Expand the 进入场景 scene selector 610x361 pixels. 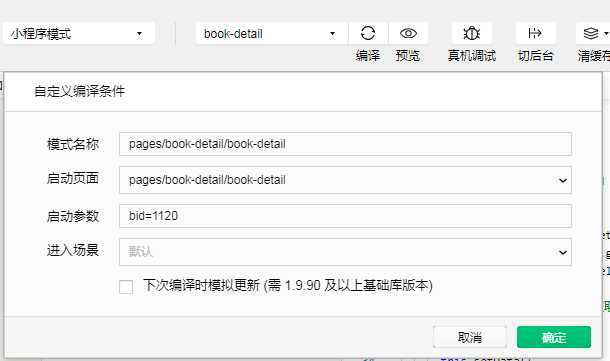click(345, 252)
